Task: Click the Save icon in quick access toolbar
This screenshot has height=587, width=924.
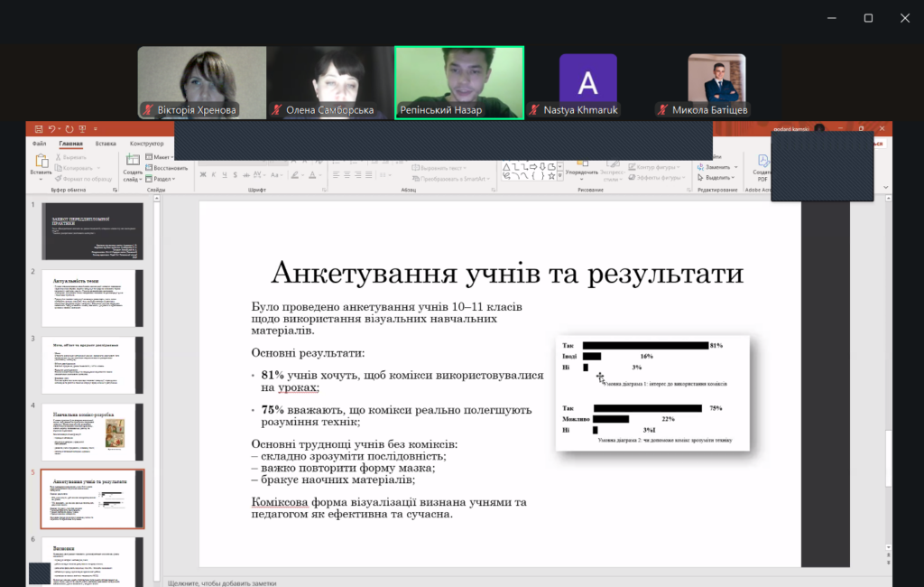Action: 39,129
